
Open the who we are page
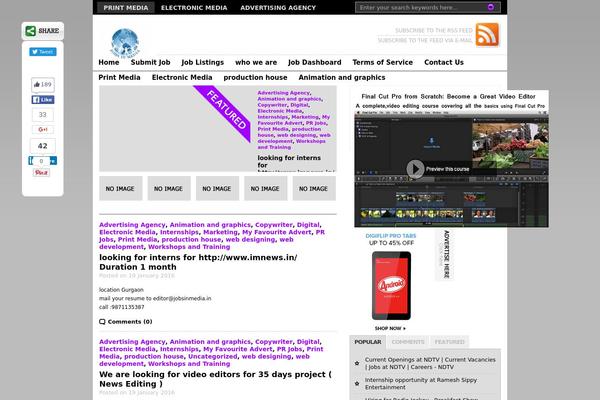(x=256, y=62)
